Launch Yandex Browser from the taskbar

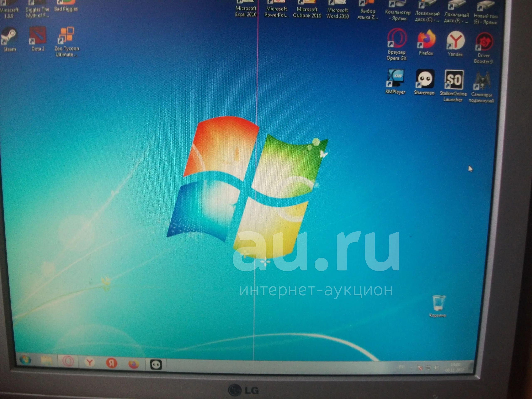point(90,362)
